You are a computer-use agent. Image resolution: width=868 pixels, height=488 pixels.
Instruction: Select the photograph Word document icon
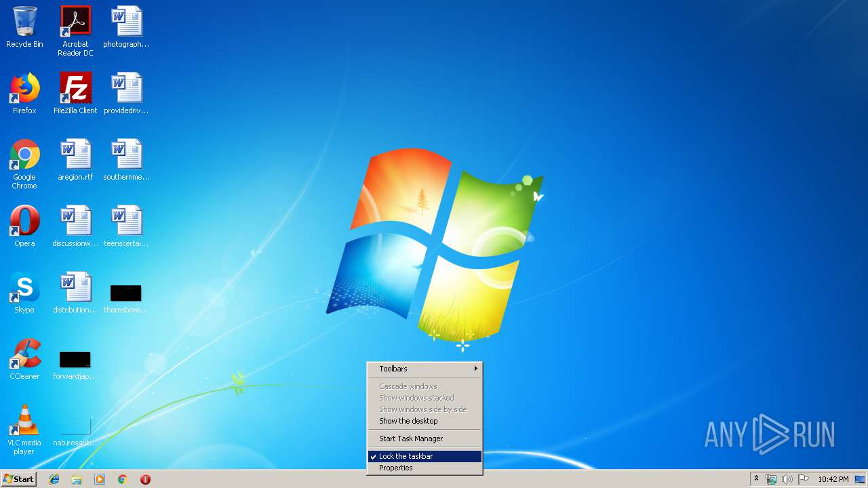point(126,27)
